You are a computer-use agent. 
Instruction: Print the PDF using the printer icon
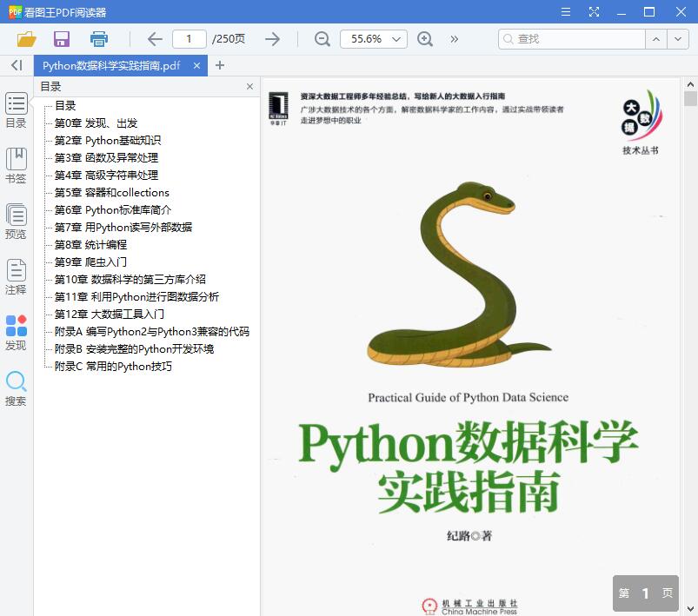pyautogui.click(x=99, y=39)
